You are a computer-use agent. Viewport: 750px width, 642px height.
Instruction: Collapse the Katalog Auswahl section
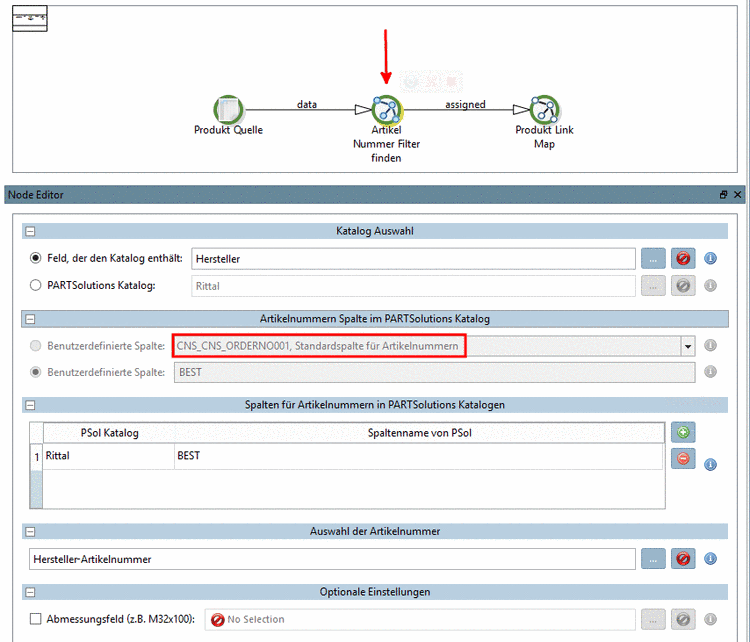(30, 232)
